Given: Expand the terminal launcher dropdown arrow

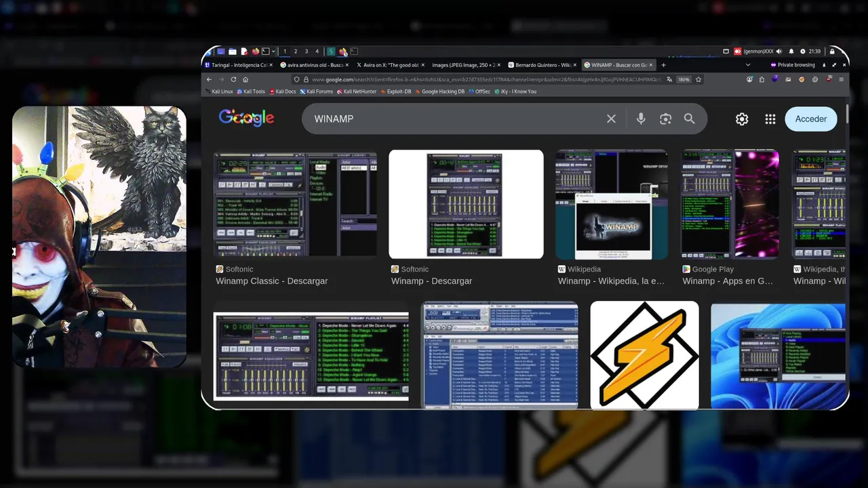Looking at the screenshot, I should click(273, 52).
